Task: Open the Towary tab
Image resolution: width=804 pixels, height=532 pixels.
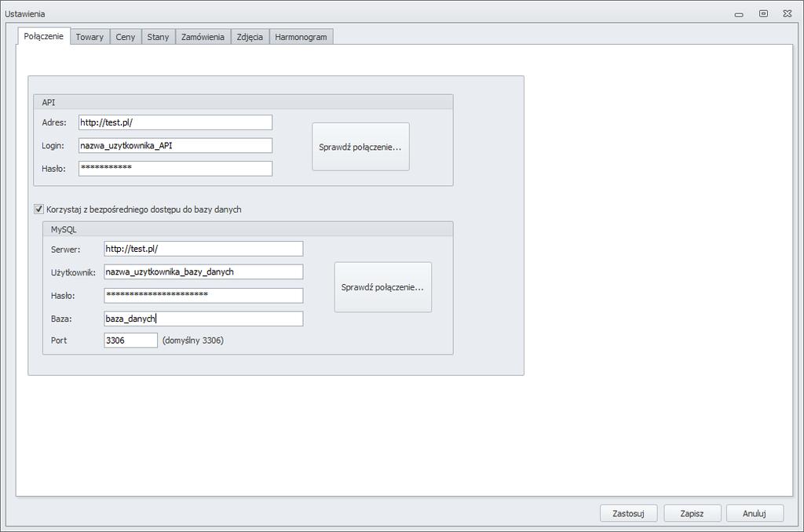Action: tap(90, 37)
